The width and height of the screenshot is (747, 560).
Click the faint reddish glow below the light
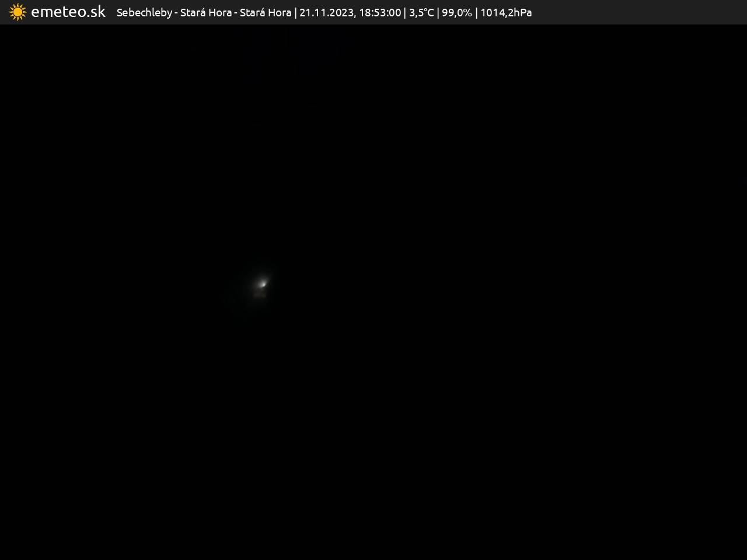click(260, 295)
